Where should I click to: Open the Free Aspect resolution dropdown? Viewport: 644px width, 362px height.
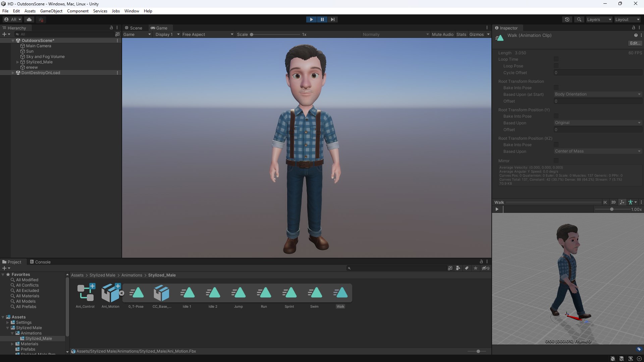click(x=208, y=35)
